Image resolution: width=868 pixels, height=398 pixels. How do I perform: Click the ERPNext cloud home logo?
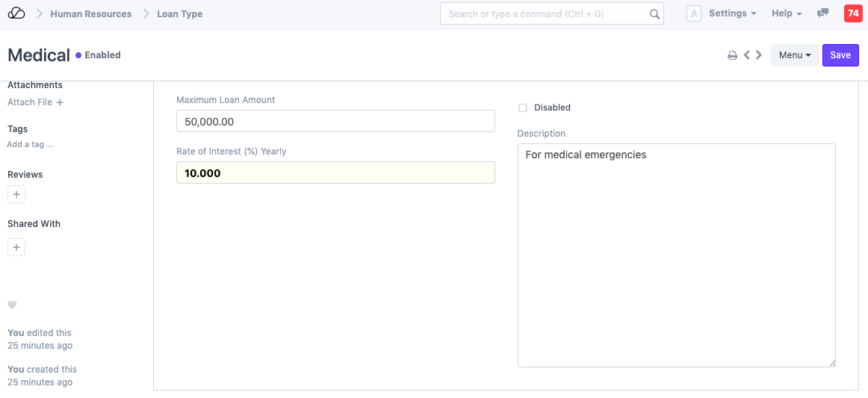point(16,13)
